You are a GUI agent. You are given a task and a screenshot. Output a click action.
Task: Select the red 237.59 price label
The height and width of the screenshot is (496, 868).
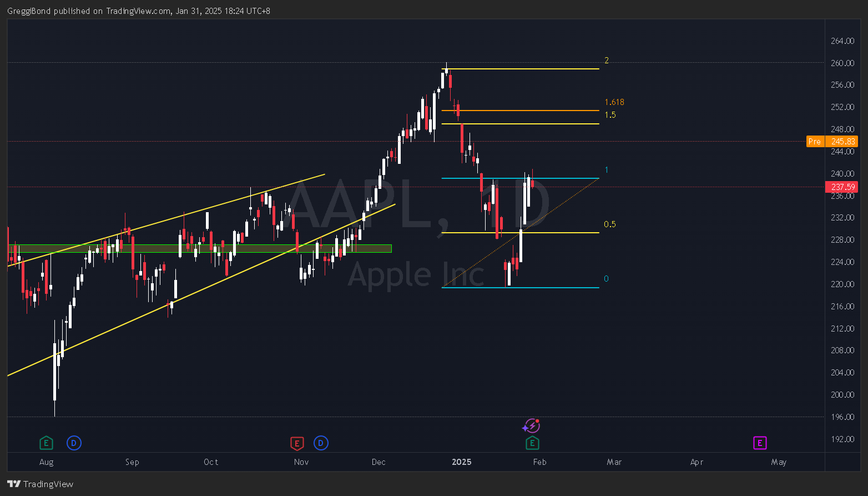(x=841, y=187)
